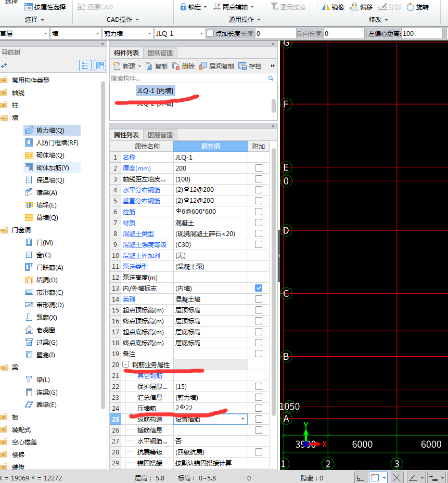Click the 复制 copy button
Viewport: 448px width, 483px height.
pyautogui.click(x=157, y=66)
